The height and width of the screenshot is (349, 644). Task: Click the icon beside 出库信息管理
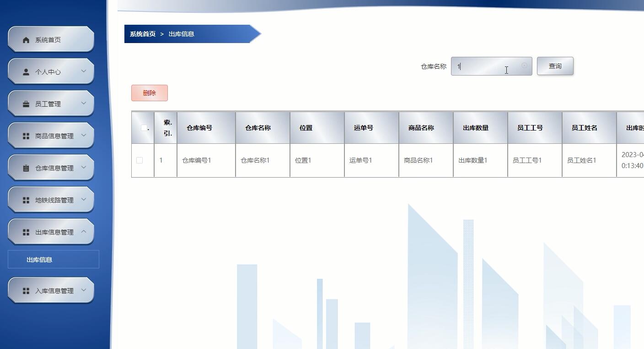point(26,232)
